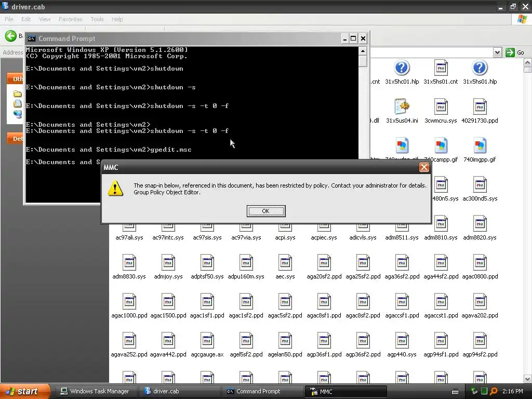Click the green Back arrow button
532x399 pixels.
point(10,36)
